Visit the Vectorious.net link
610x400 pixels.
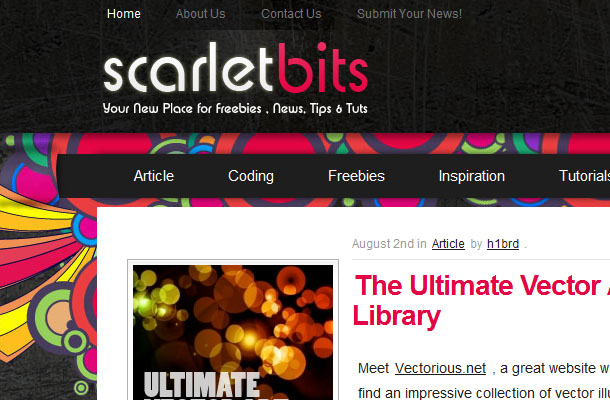point(440,368)
